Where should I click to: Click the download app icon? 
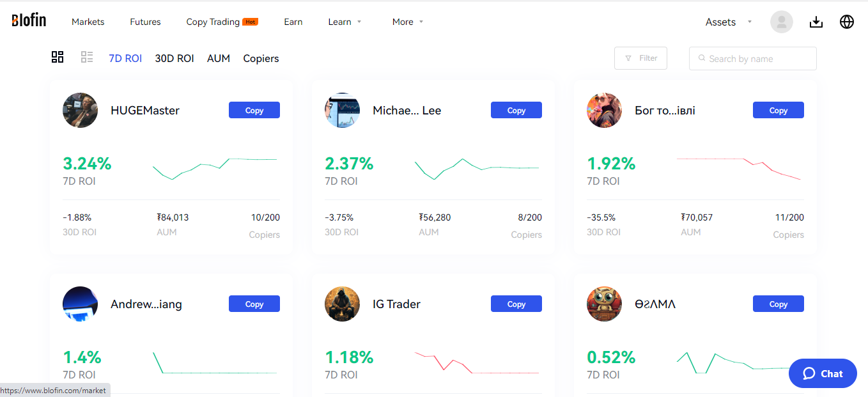click(x=816, y=22)
